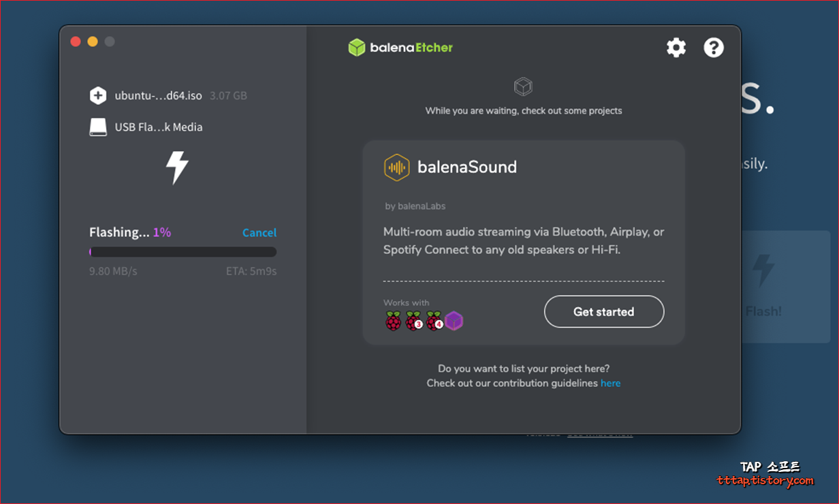Open the contribution guidelines 'here' link
839x504 pixels.
tap(610, 383)
